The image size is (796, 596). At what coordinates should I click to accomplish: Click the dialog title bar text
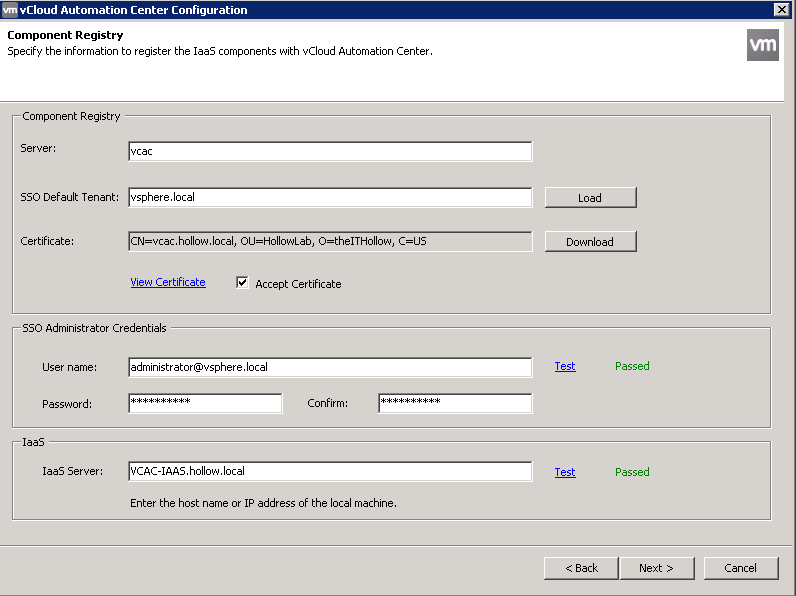(x=134, y=10)
